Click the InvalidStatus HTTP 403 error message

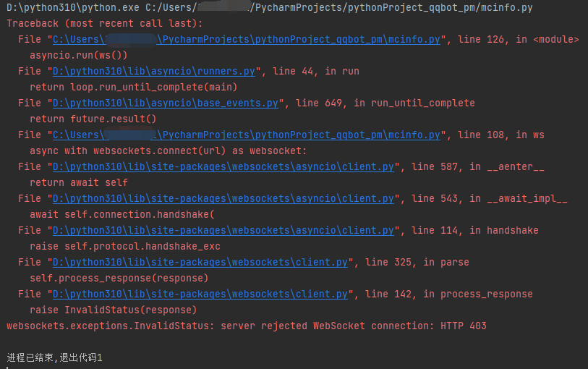click(246, 326)
